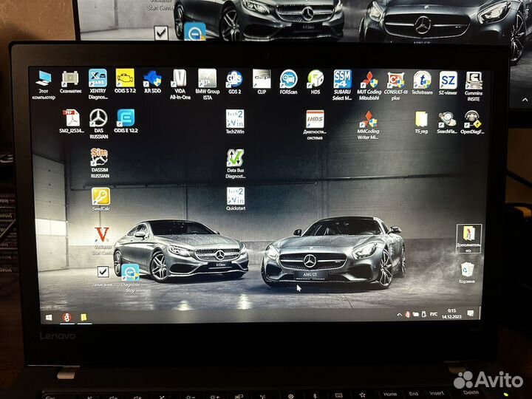Open BMW Group ISTA shortcut
Viewport: 532px width, 399px height.
click(207, 84)
